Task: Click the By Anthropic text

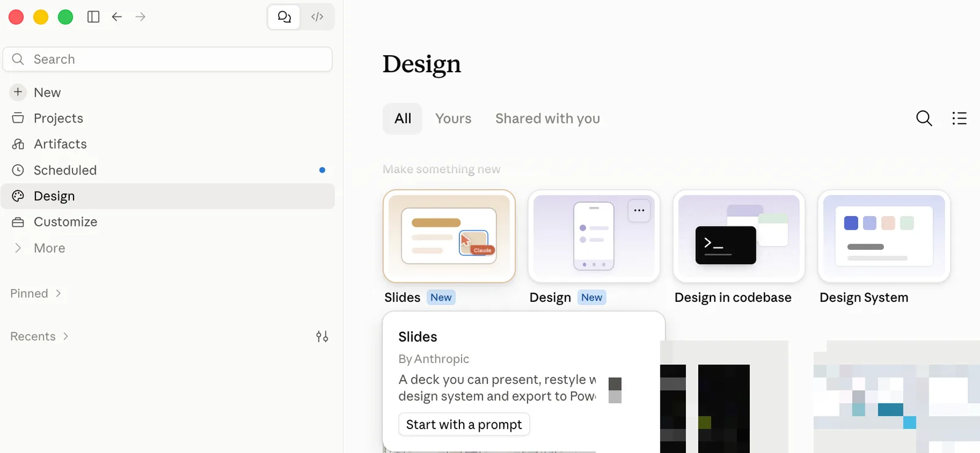Action: click(434, 359)
